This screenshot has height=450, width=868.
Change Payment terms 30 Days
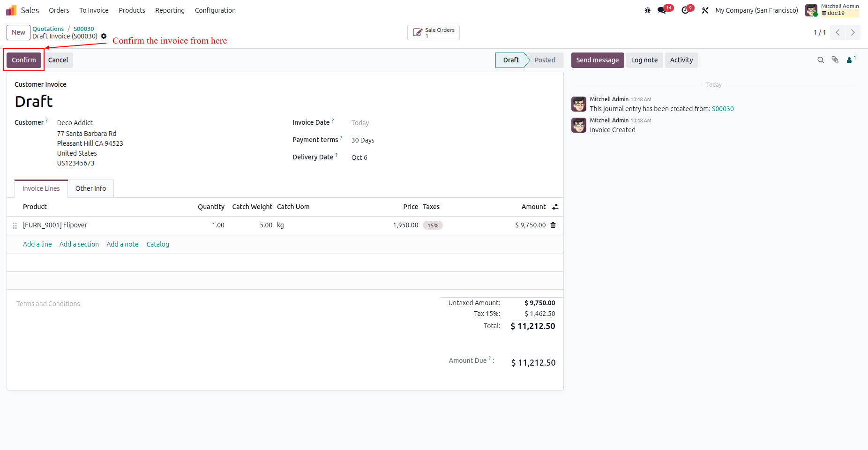(363, 140)
